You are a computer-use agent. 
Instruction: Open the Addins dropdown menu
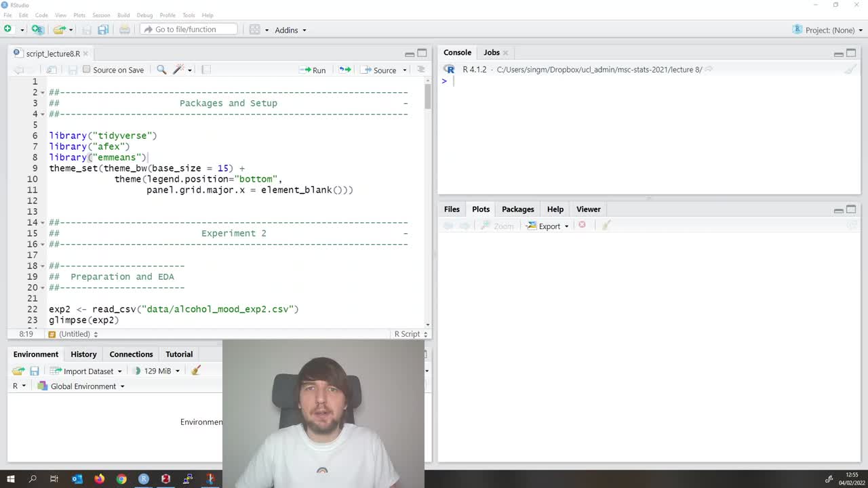click(286, 30)
